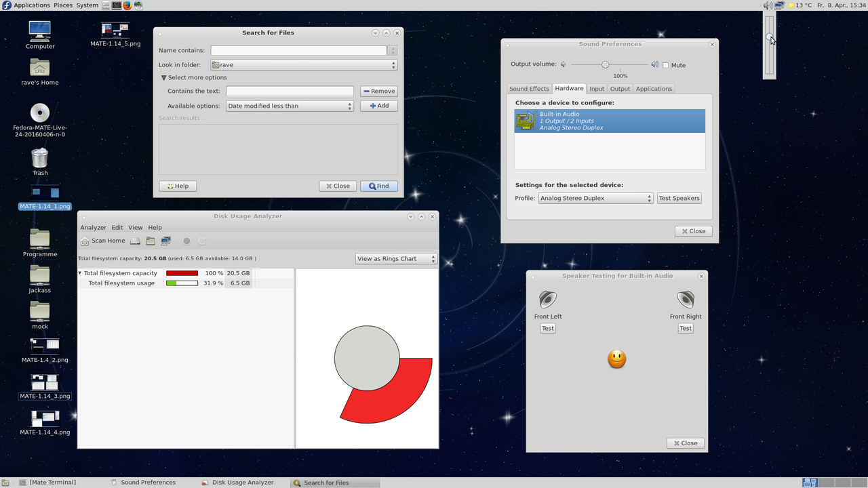Open the terminal launcher in top panel

click(x=117, y=5)
